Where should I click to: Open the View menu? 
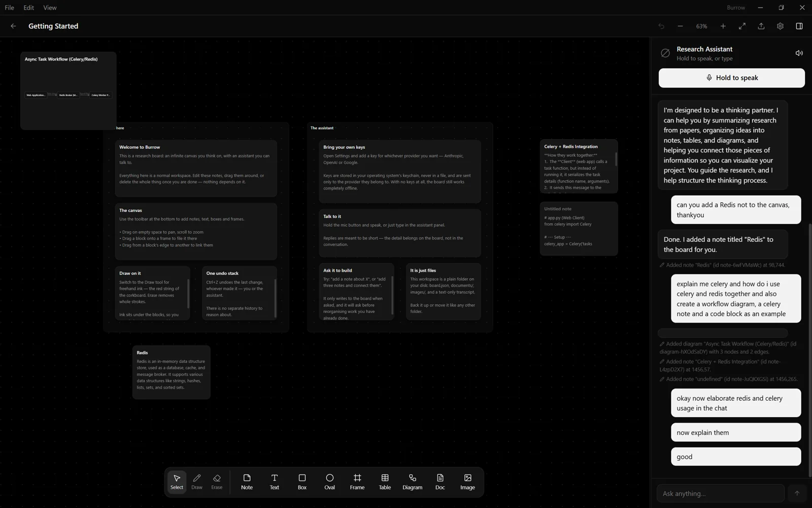(x=50, y=8)
